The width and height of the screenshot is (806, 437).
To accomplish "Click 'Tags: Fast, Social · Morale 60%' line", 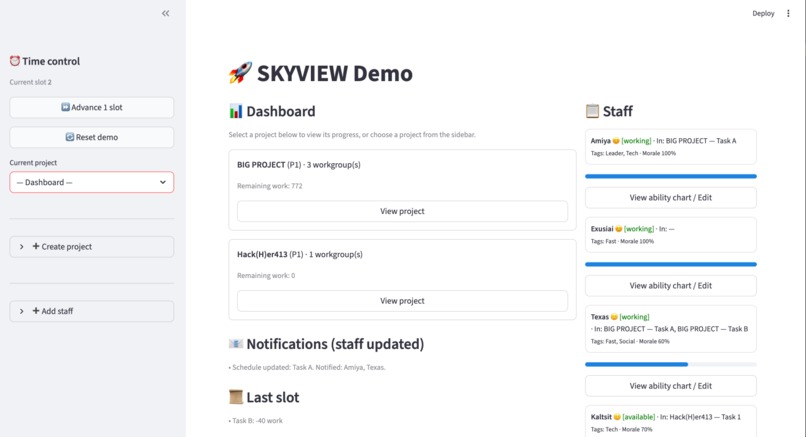I will pos(630,341).
